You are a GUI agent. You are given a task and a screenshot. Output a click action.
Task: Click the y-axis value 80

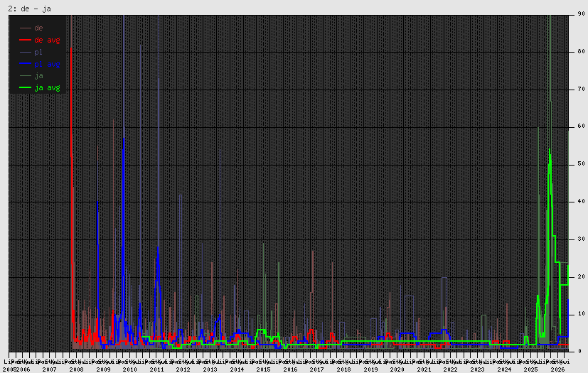coord(582,51)
